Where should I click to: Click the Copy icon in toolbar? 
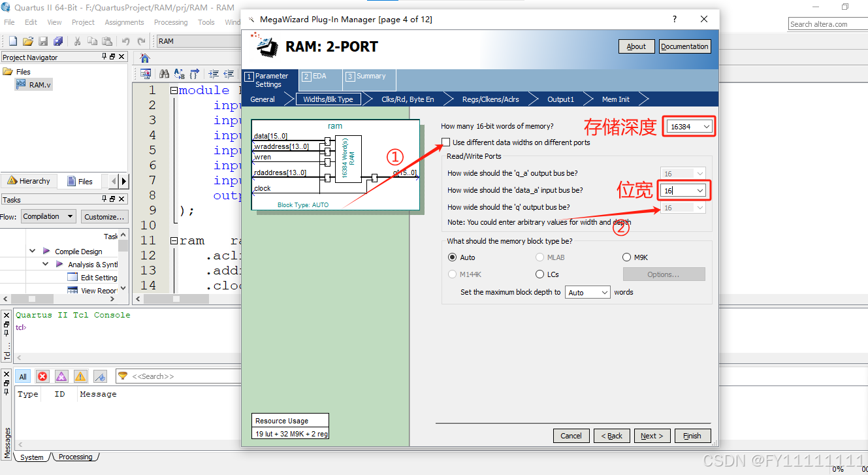(x=91, y=41)
